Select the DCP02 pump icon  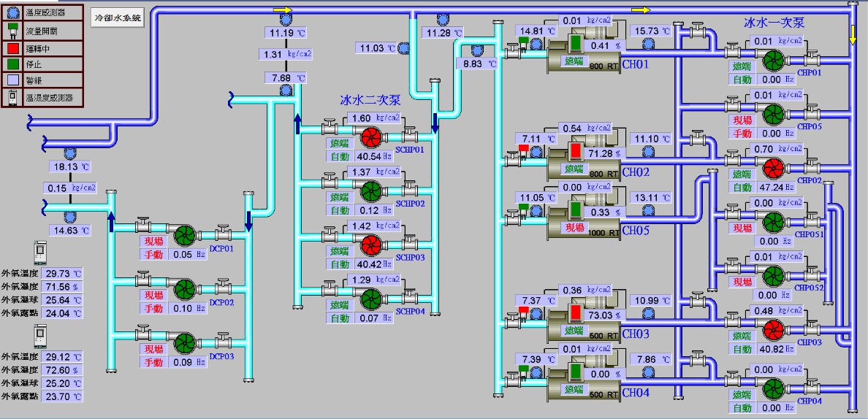tap(184, 290)
